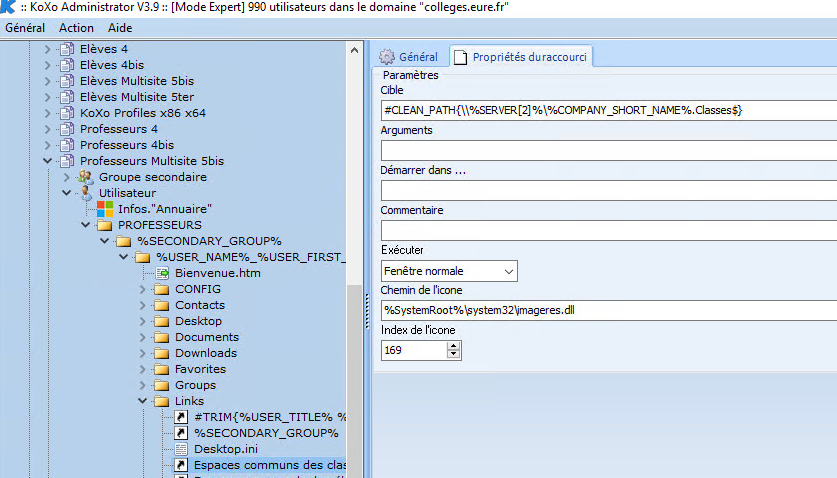Click the tree panel scroll up arrow
Screen dimensions: 837x478
click(354, 50)
